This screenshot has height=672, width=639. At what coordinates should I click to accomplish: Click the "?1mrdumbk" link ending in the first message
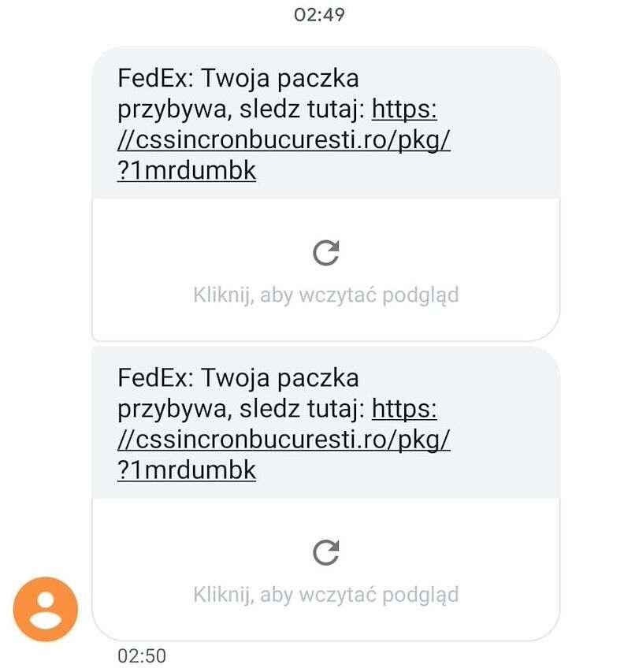[x=187, y=171]
